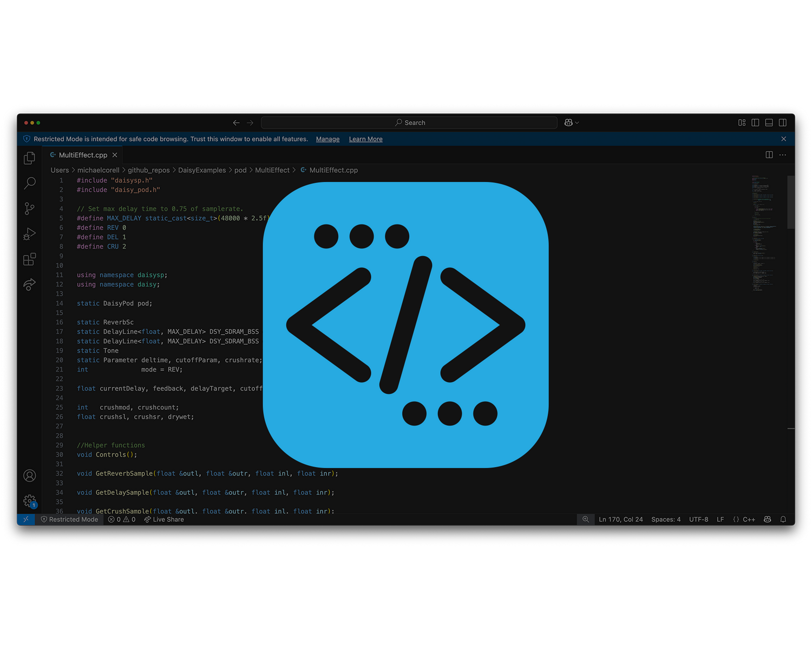
Task: Open the editor More Actions ellipsis
Action: coord(783,155)
